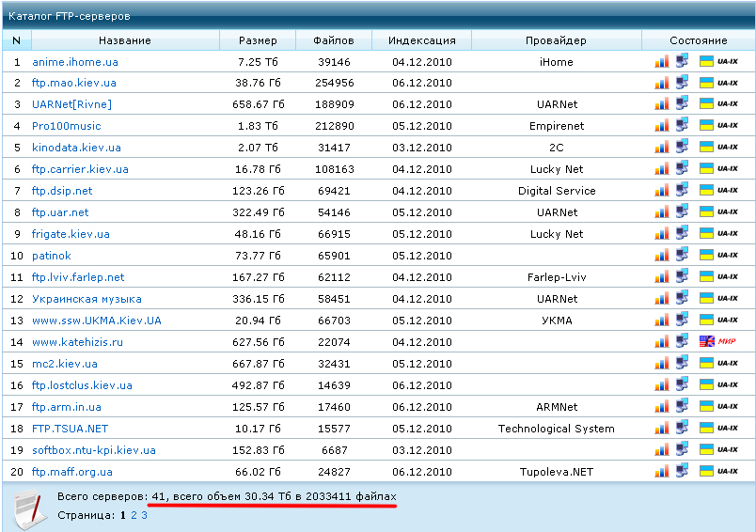Open the ftp.lviv.farlep.net link
This screenshot has width=756, height=532.
pyautogui.click(x=78, y=277)
